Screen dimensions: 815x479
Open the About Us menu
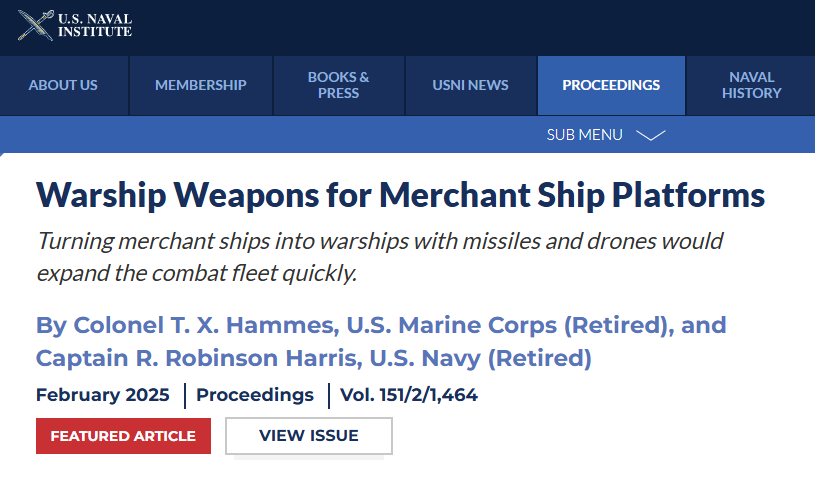click(x=63, y=85)
